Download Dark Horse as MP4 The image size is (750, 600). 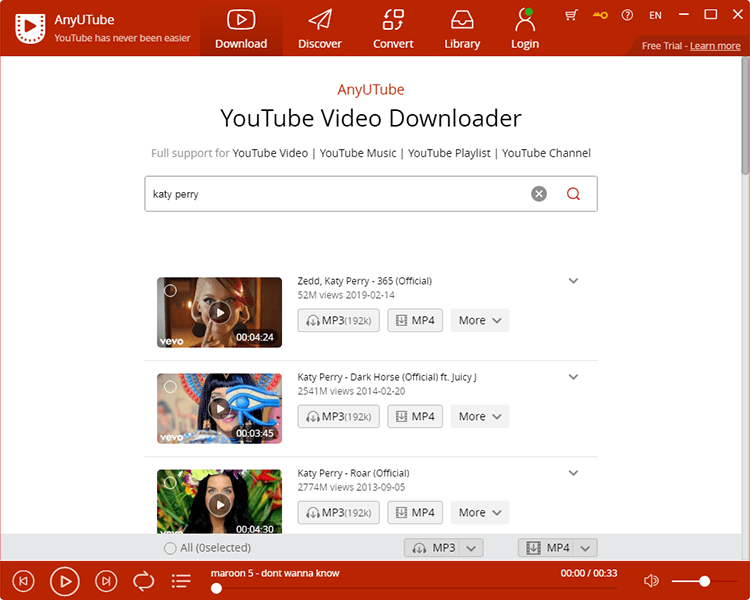[x=415, y=416]
